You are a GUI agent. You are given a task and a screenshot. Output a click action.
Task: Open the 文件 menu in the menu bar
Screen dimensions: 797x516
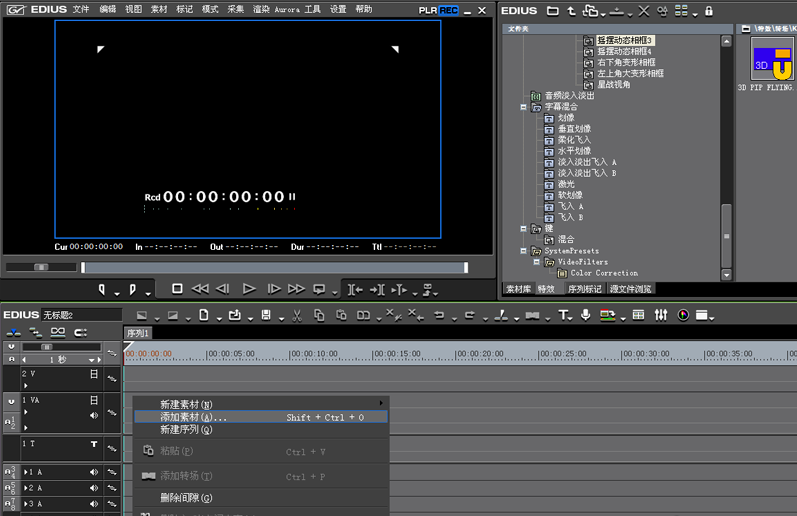pyautogui.click(x=81, y=9)
